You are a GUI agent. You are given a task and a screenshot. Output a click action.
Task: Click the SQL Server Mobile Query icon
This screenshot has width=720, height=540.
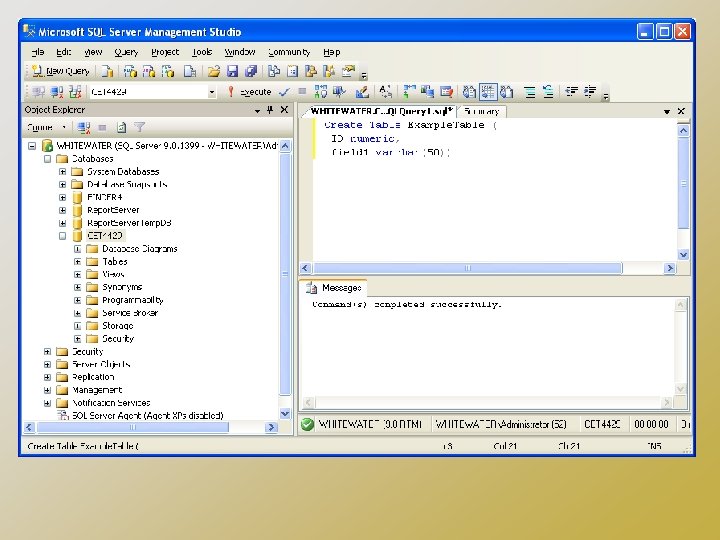tap(190, 71)
